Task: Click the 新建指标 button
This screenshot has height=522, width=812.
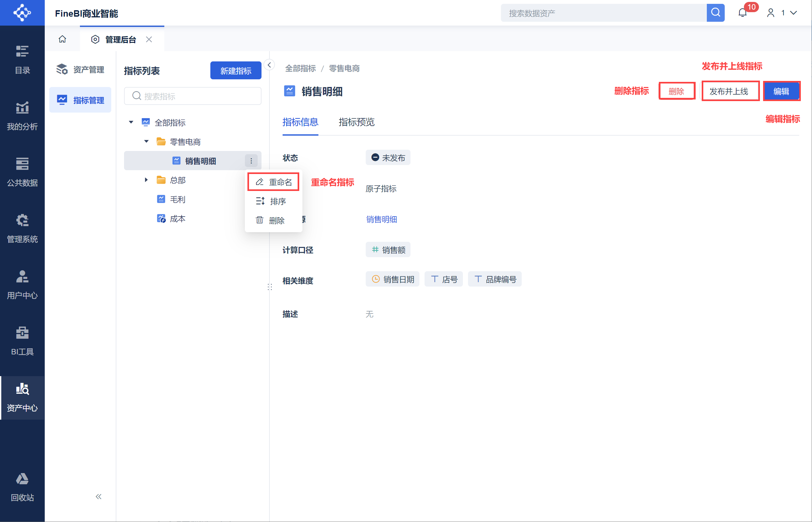Action: [x=235, y=70]
